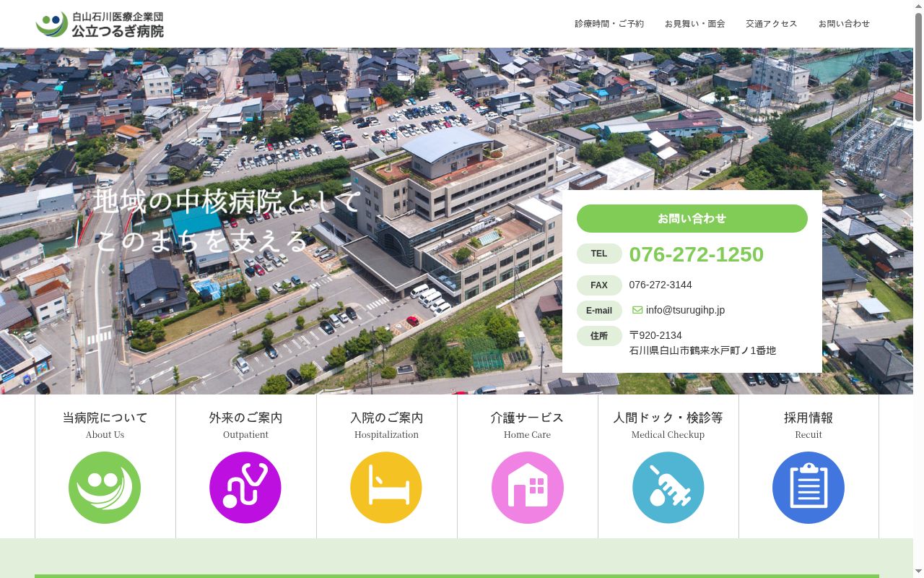Open the blue clipboard Recruit icon

(808, 488)
